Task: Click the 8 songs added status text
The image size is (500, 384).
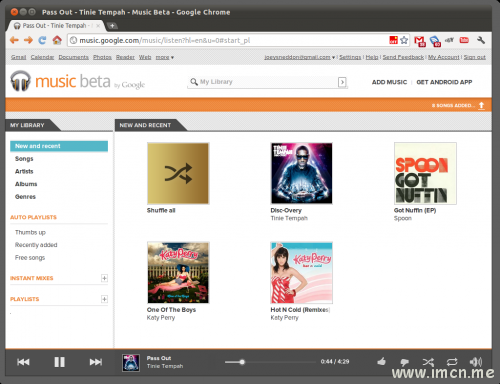Action: [x=453, y=105]
